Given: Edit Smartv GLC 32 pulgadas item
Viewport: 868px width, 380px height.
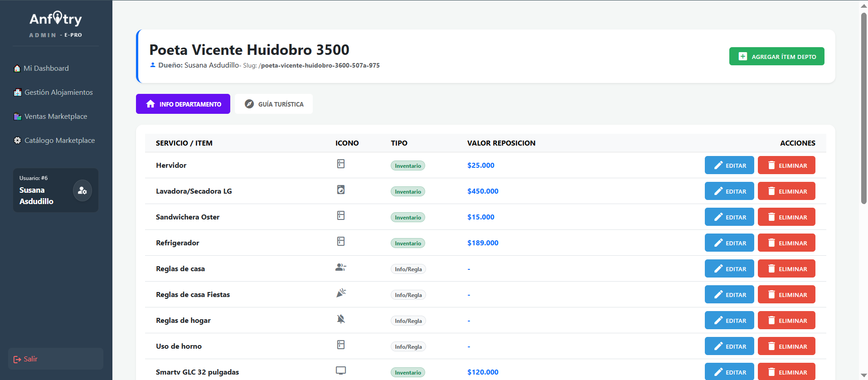Looking at the screenshot, I should [x=729, y=371].
